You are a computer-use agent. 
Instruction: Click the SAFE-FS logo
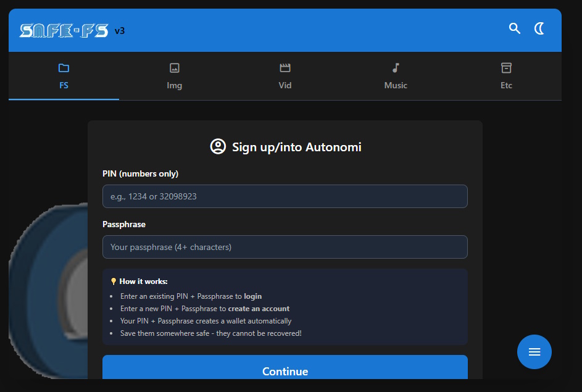64,31
